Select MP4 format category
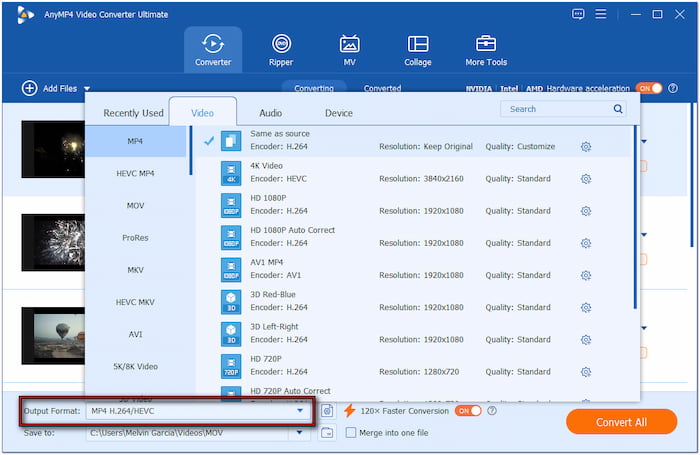 tap(135, 141)
